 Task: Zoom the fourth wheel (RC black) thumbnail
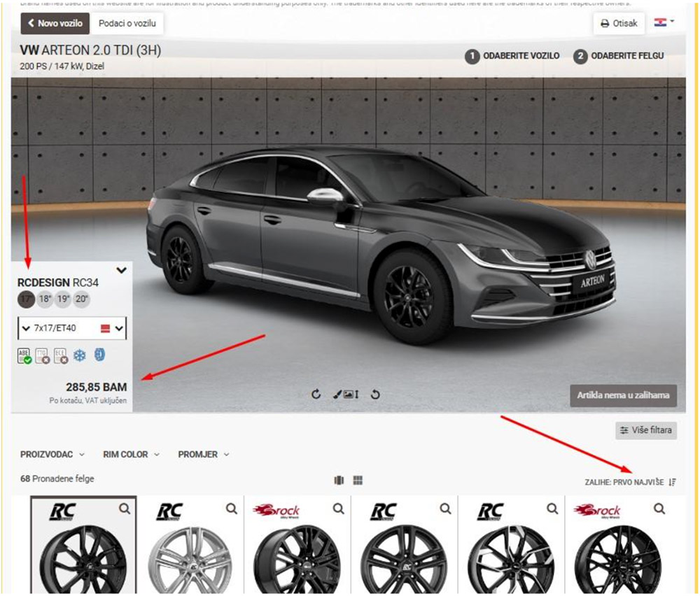pyautogui.click(x=445, y=509)
